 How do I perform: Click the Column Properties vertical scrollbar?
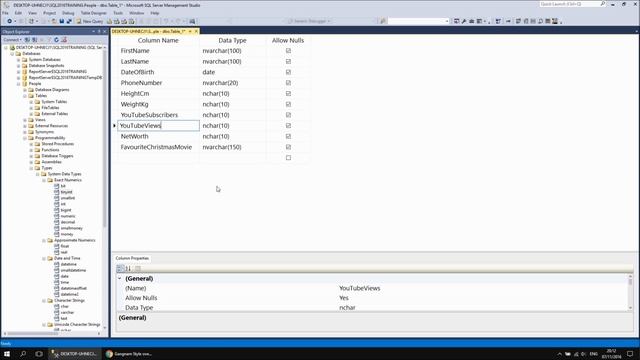[630, 293]
